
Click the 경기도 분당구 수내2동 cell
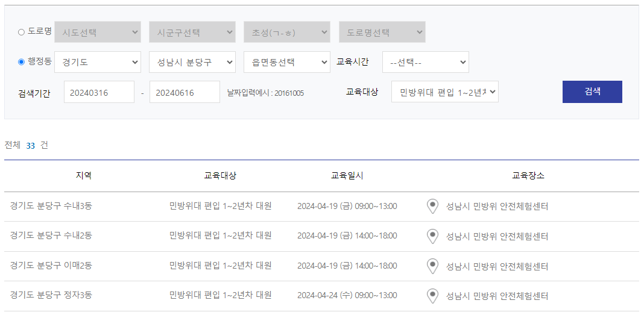click(51, 236)
